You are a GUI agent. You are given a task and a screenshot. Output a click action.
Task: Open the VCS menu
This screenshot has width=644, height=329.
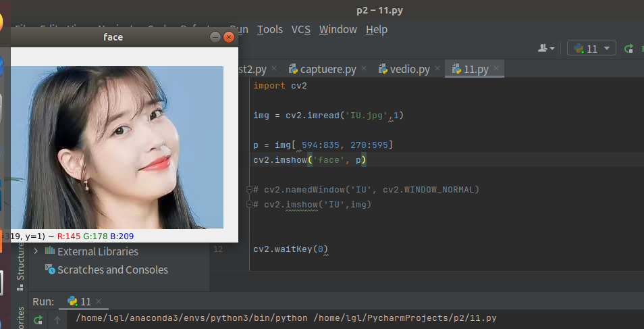[x=301, y=30]
